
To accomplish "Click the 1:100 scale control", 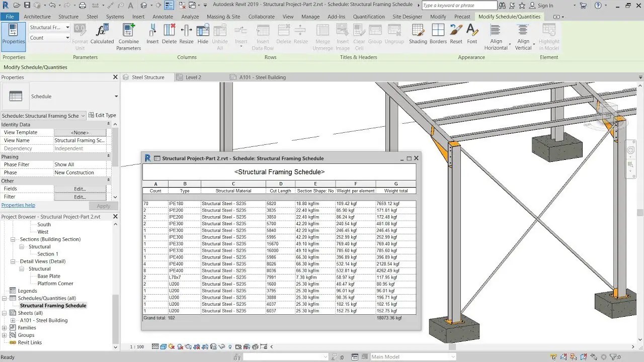I will (136, 346).
